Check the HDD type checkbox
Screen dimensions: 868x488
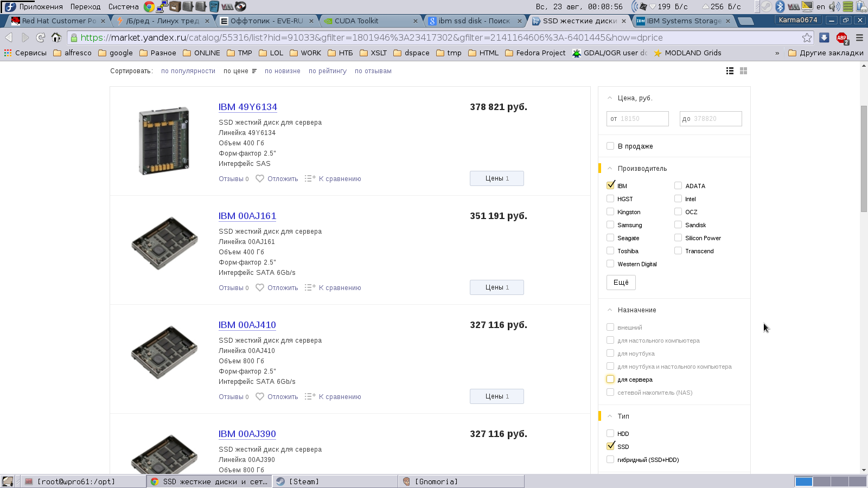(610, 433)
